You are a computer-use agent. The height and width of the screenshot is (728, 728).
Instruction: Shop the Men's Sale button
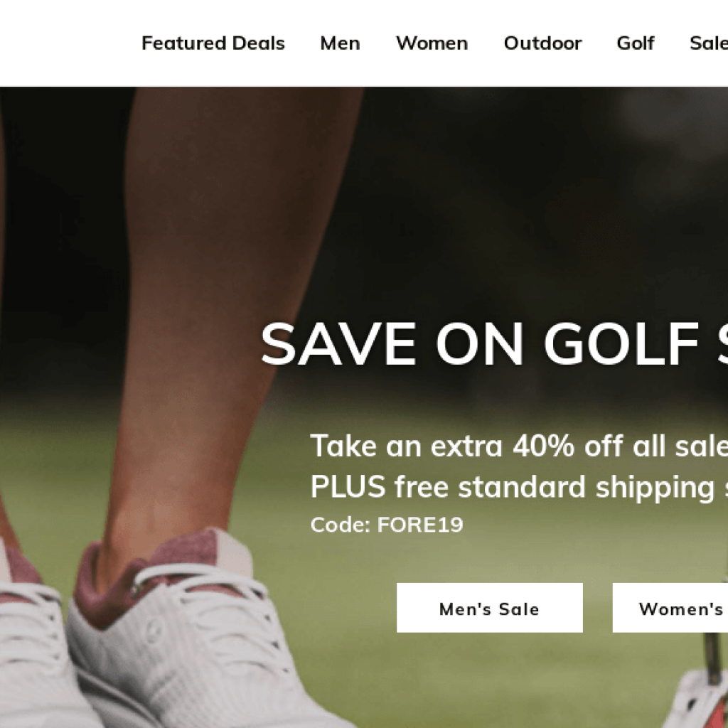[489, 608]
